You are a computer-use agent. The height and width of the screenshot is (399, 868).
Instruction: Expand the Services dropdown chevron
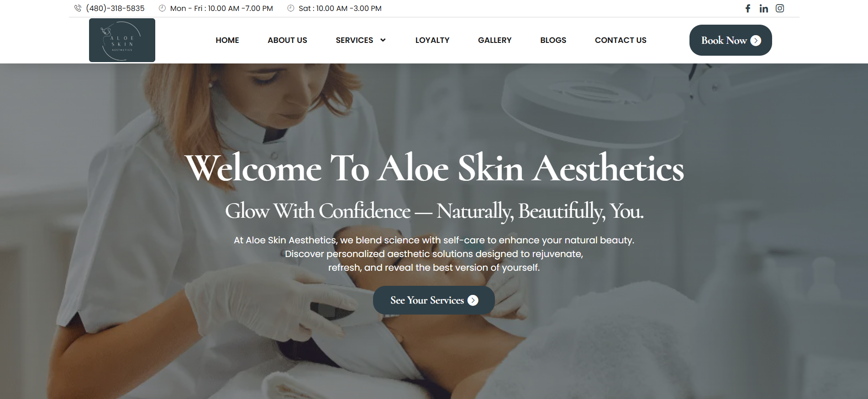tap(383, 40)
